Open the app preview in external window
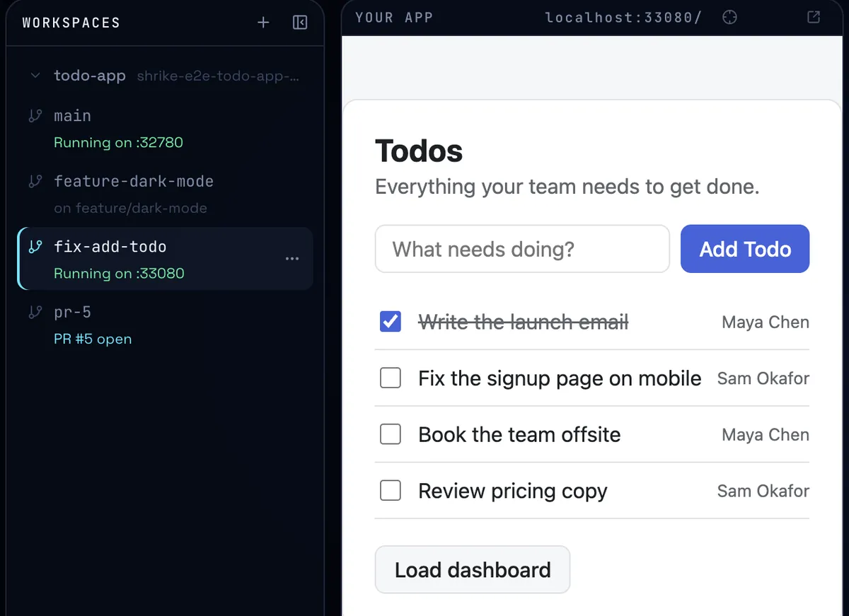Image resolution: width=849 pixels, height=616 pixels. pos(814,18)
